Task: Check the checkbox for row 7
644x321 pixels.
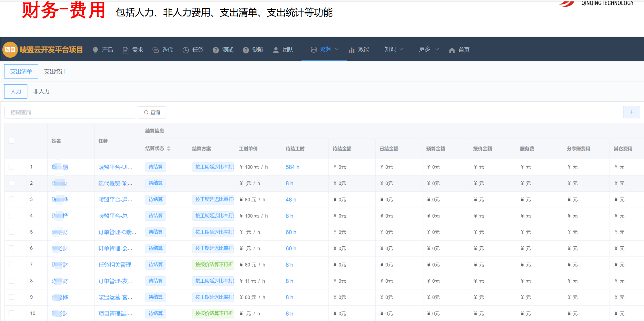Action: coord(12,265)
